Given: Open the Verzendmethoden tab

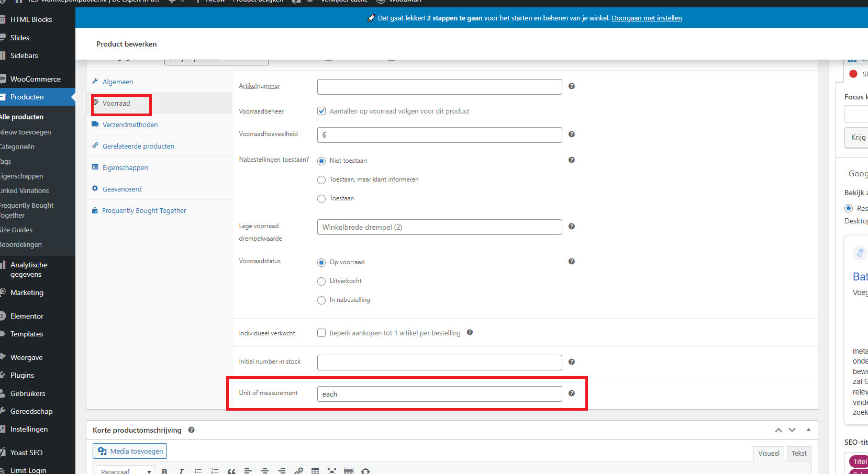Looking at the screenshot, I should click(130, 125).
